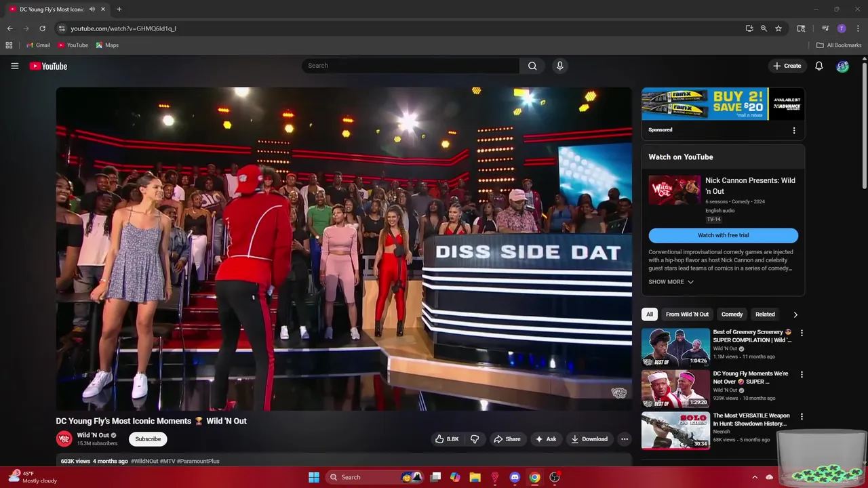Open Chrome media controls icon
Viewport: 868px width, 488px height.
(x=825, y=28)
